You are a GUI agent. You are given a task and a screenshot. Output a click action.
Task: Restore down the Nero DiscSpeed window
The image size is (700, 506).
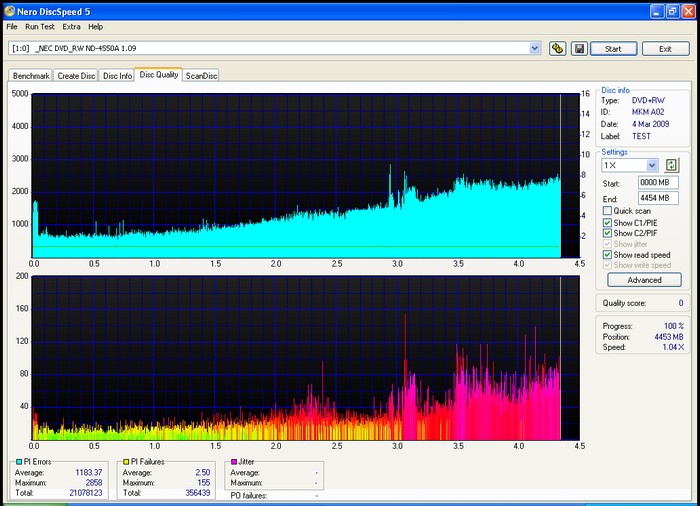[x=671, y=11]
